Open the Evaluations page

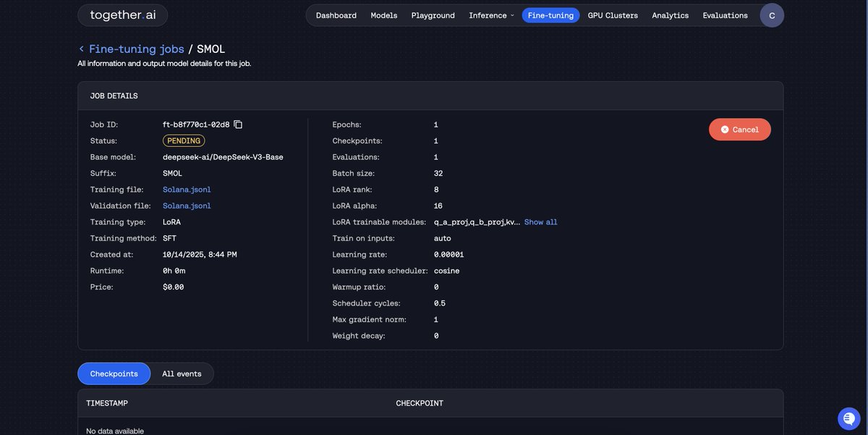726,15
